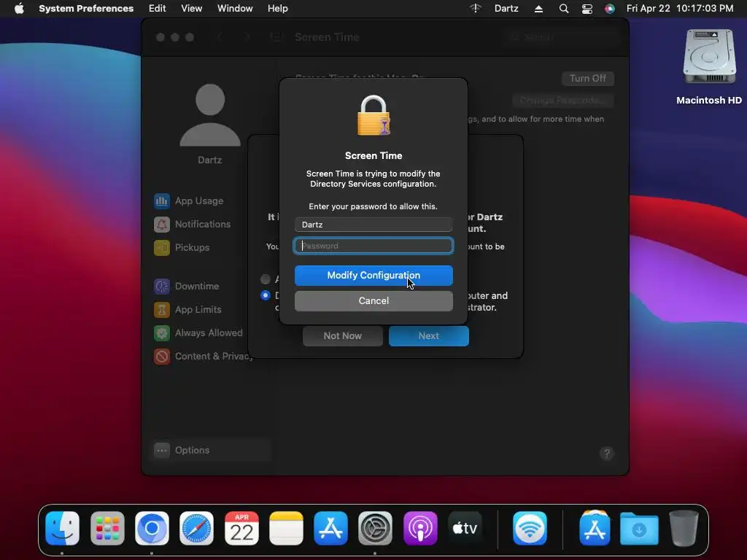The width and height of the screenshot is (747, 560).
Task: Click the Next button
Action: [x=429, y=335]
